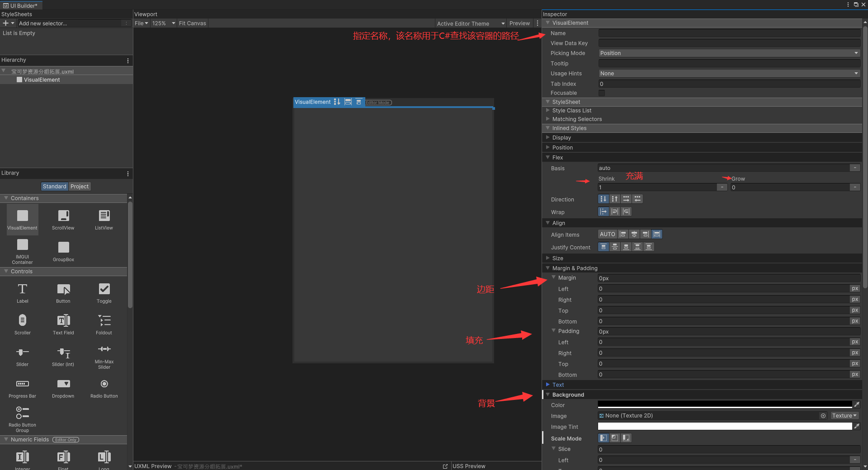The width and height of the screenshot is (868, 470).
Task: Set flex Direction to row-reverse
Action: 637,199
